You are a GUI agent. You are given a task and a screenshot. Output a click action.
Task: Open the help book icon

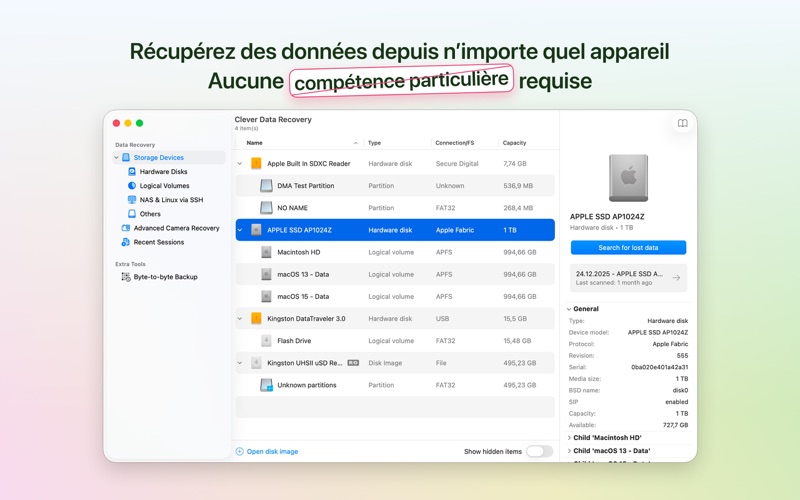[682, 123]
